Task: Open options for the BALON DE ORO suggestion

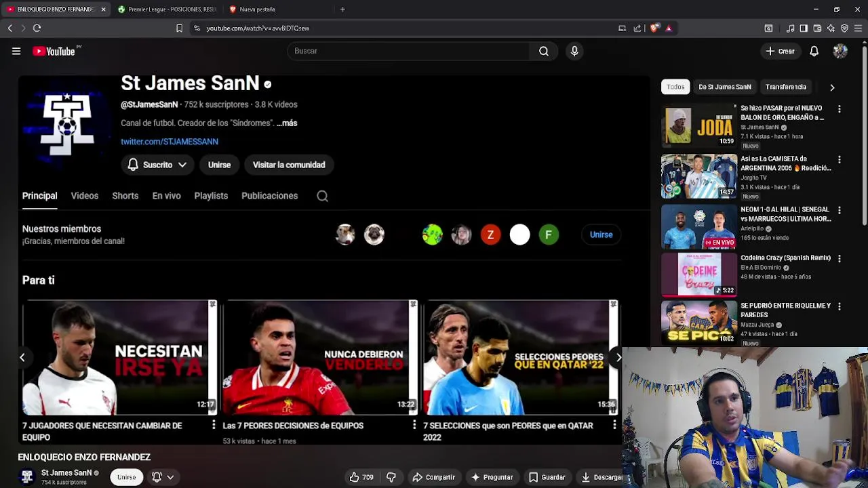Action: tap(839, 109)
